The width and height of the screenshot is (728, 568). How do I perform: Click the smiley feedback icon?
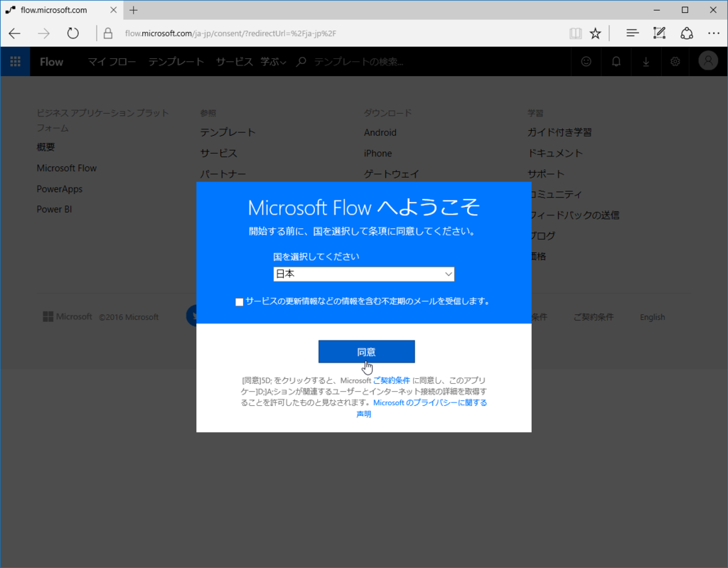pyautogui.click(x=586, y=62)
